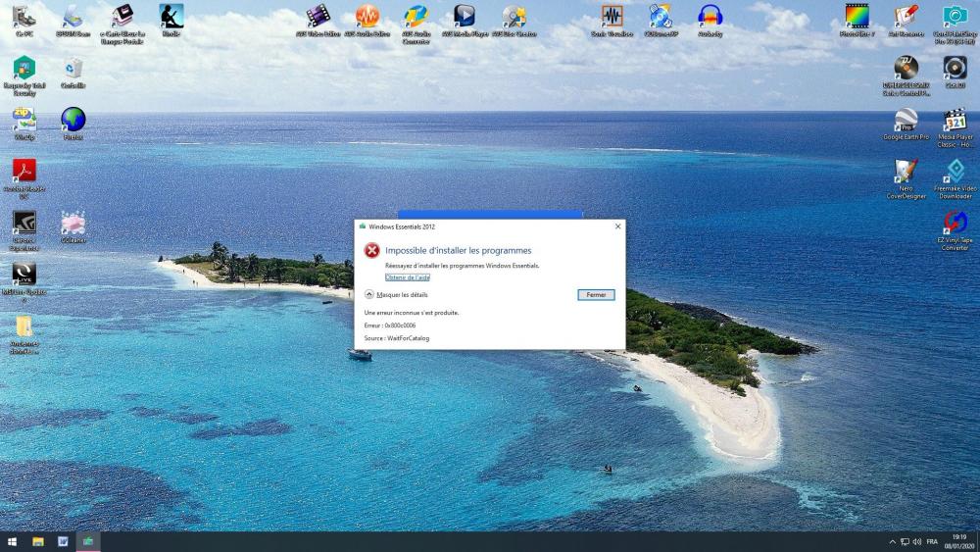
Task: Select the WinZip desktop shortcut
Action: [24, 120]
